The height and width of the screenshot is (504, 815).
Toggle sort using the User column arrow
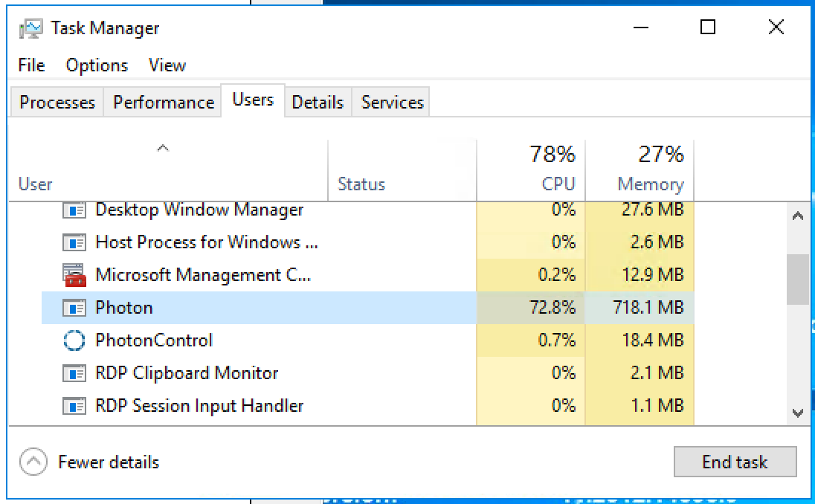[163, 148]
